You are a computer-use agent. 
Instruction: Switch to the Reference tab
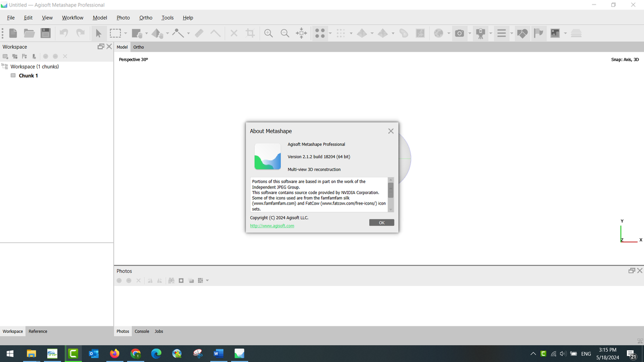(38, 331)
